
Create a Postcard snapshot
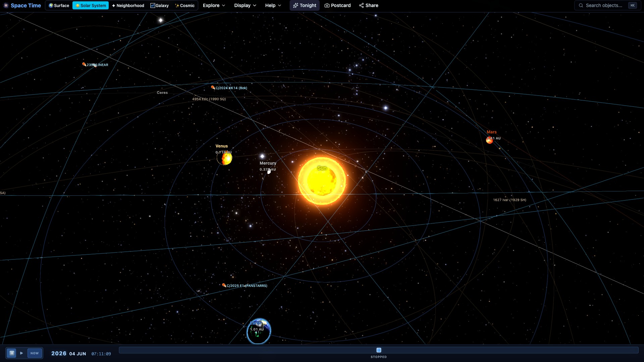(x=337, y=5)
